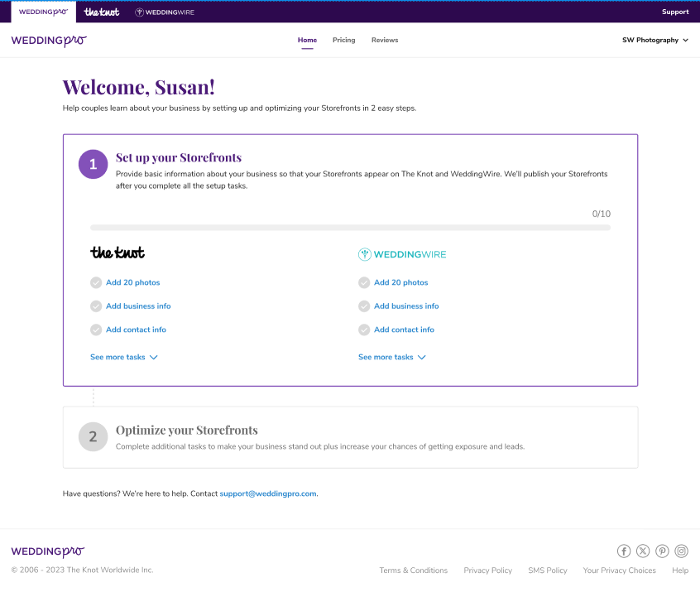Open Privacy Policy footer link
This screenshot has width=700, height=592.
tap(487, 570)
